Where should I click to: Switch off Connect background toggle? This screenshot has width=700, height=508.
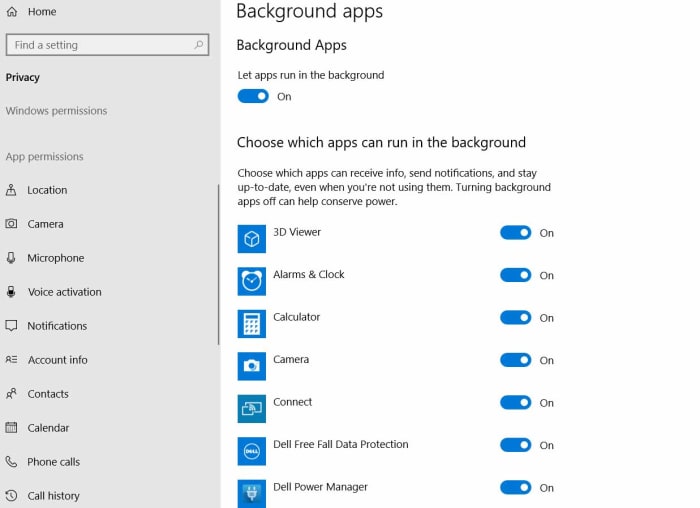click(516, 403)
